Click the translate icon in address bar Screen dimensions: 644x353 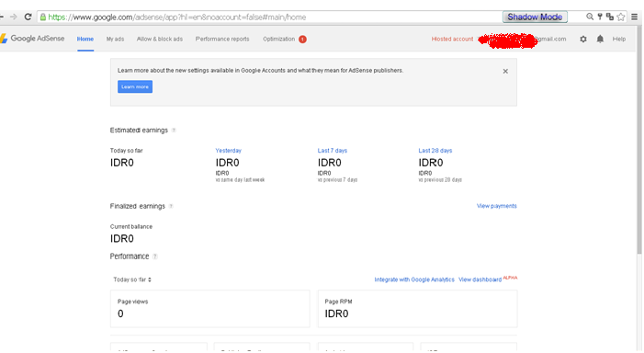(610, 17)
